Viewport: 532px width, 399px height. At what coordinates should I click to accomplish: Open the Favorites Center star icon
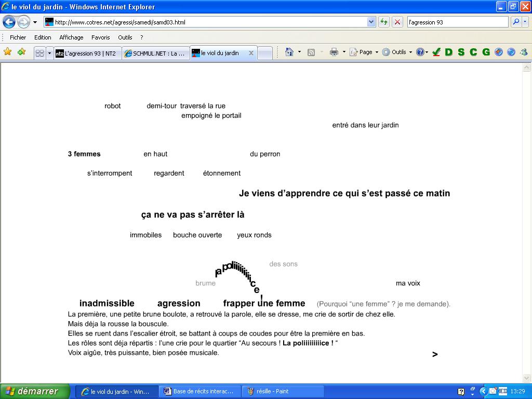pos(7,52)
